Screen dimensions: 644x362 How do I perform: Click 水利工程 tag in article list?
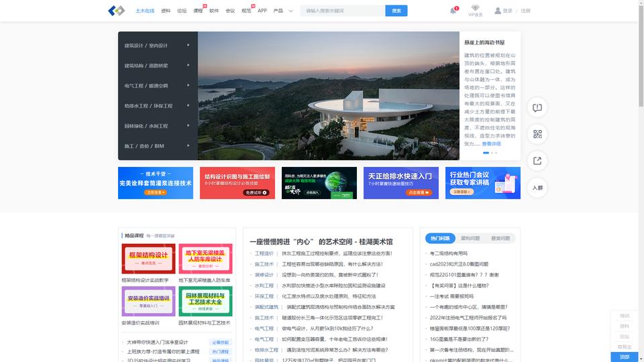[x=264, y=286]
